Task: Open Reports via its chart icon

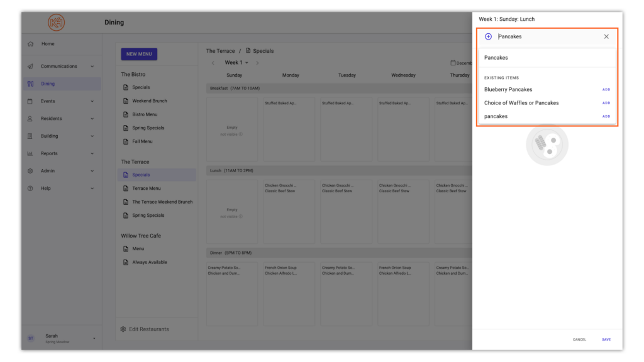Action: point(30,153)
